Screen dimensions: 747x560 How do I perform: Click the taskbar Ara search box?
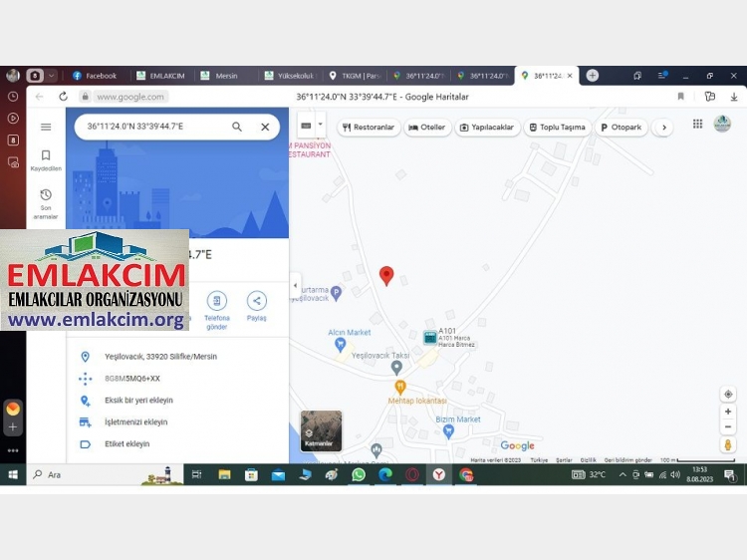(x=105, y=474)
